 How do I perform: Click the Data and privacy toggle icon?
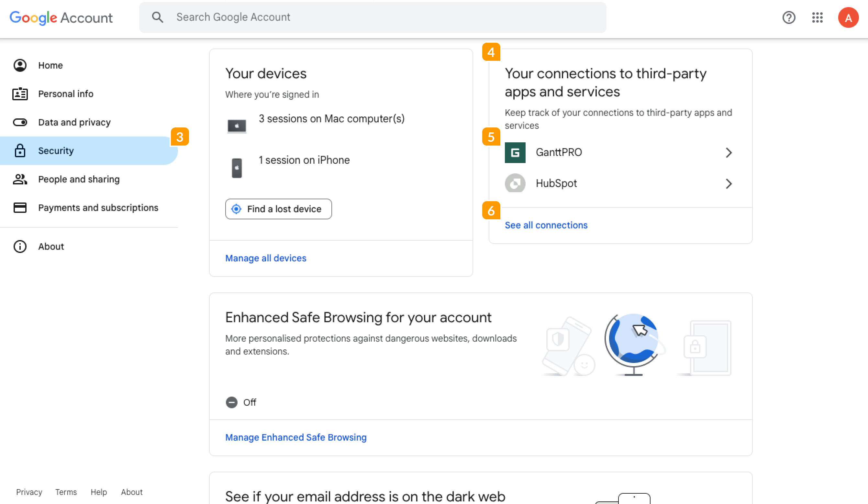(20, 122)
